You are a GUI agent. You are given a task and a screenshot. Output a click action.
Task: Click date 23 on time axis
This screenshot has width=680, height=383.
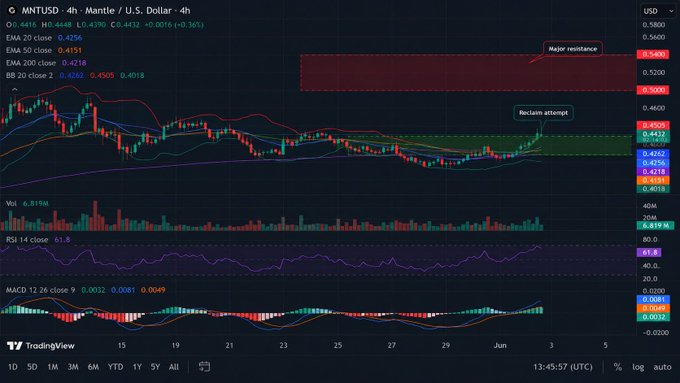[x=283, y=346]
